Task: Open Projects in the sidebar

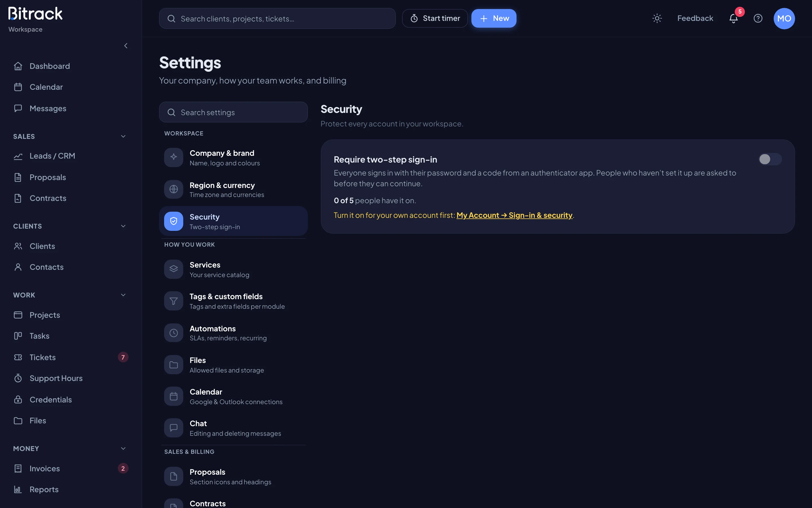Action: coord(71,315)
